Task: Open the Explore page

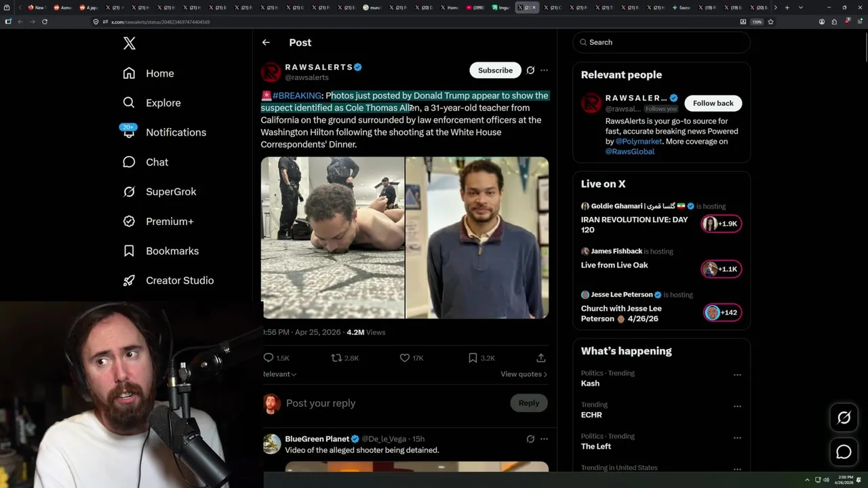Action: click(x=152, y=103)
